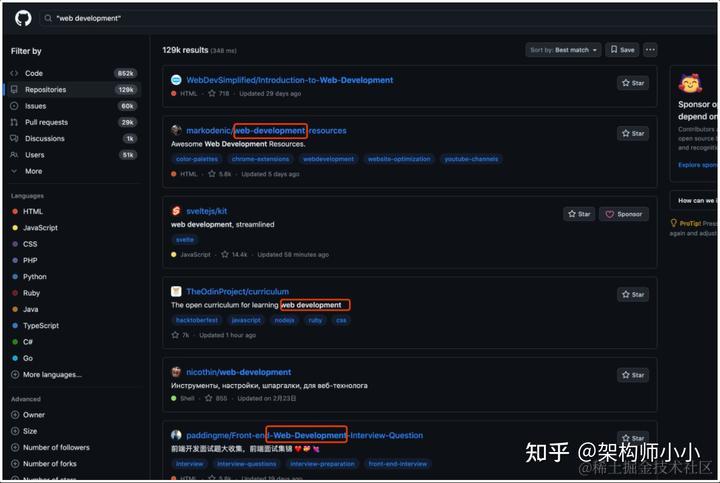This screenshot has width=720, height=483.
Task: Add Number of forks filter
Action: pyautogui.click(x=44, y=464)
